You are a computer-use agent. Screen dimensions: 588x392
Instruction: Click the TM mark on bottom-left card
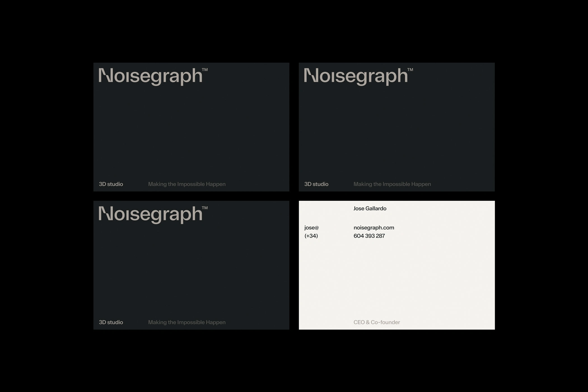[205, 208]
